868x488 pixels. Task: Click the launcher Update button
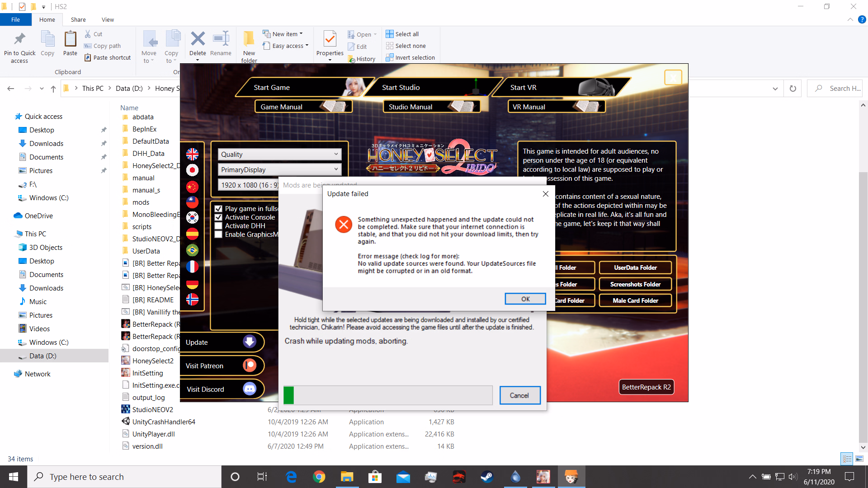222,342
